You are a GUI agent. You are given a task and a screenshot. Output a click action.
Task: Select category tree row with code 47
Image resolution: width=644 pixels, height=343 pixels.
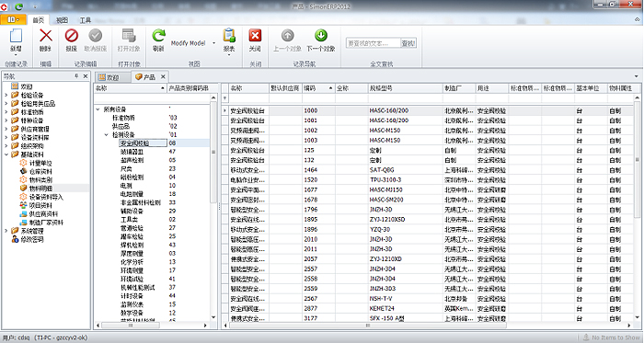(152, 152)
